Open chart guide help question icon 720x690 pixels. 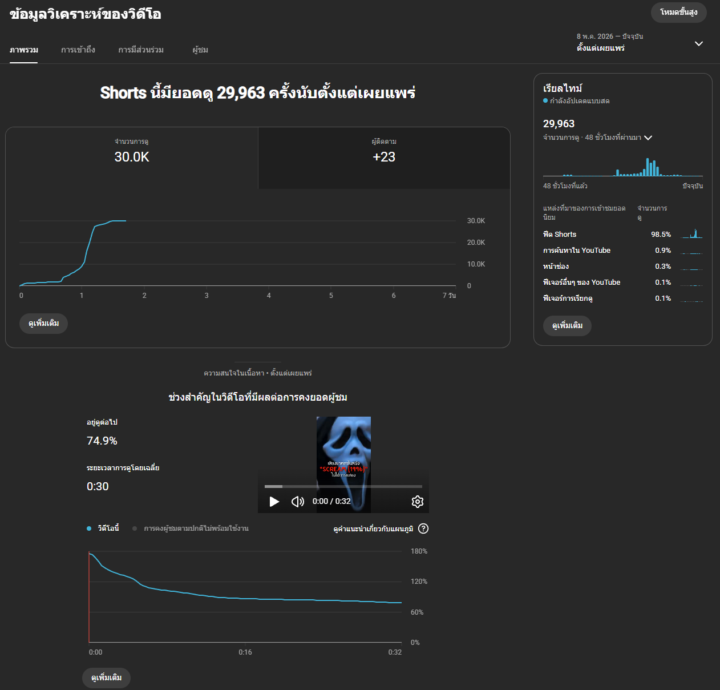(423, 528)
